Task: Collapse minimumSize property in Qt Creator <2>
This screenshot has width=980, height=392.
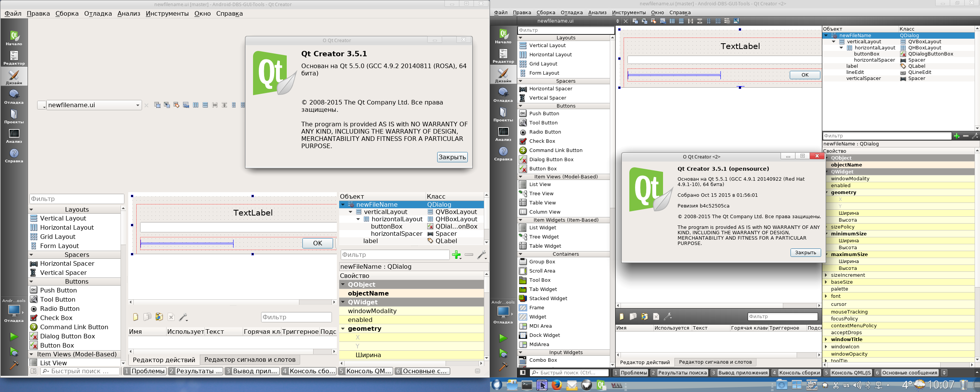Action: pyautogui.click(x=827, y=234)
